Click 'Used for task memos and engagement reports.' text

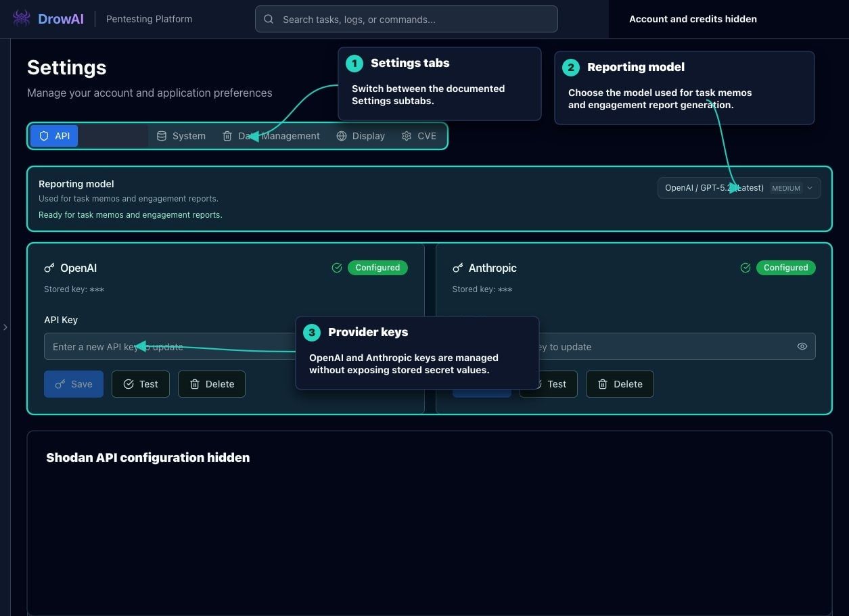(x=129, y=199)
